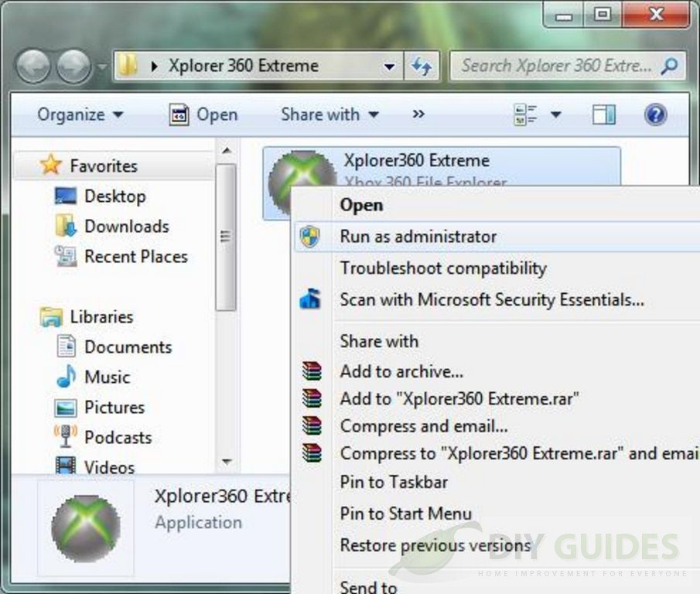The height and width of the screenshot is (594, 700).
Task: Open view options dropdown arrow
Action: click(x=556, y=114)
